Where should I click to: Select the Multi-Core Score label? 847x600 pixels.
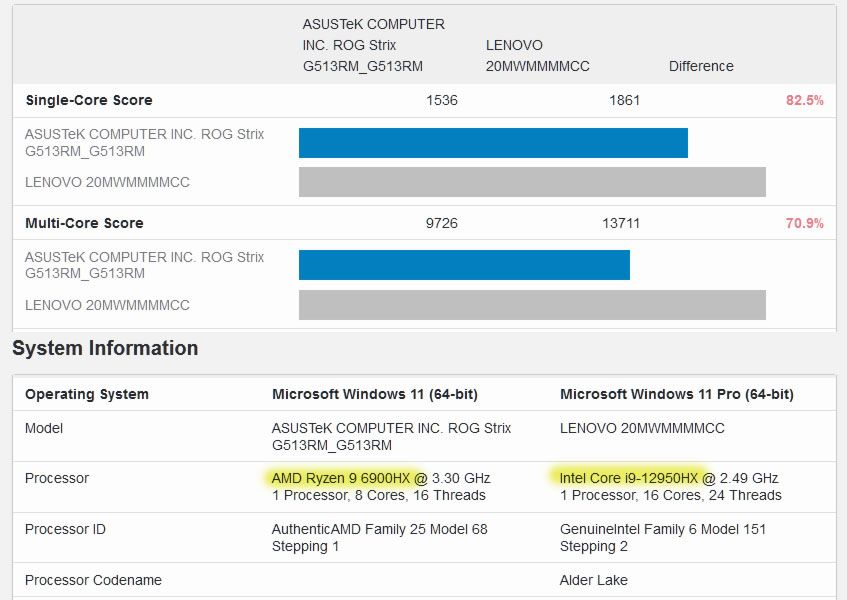(x=84, y=223)
